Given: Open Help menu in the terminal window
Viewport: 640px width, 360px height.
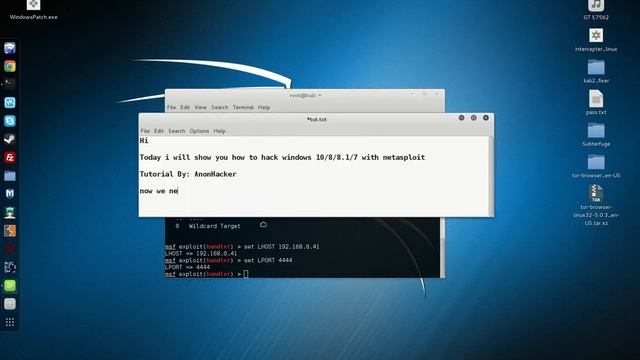Looking at the screenshot, I should click(264, 107).
